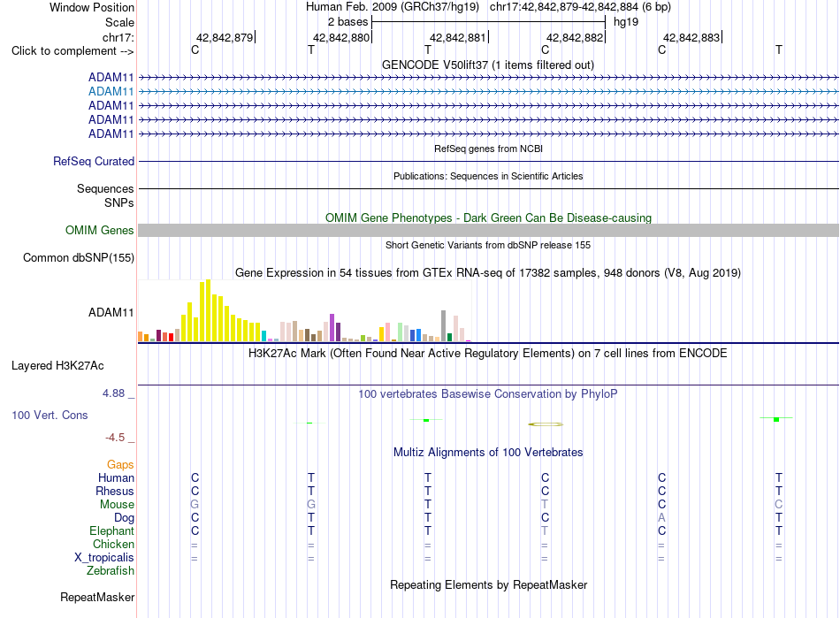This screenshot has height=618, width=840.
Task: Click 'Publications: Sequences in Scientific Articles' title
Action: [488, 176]
